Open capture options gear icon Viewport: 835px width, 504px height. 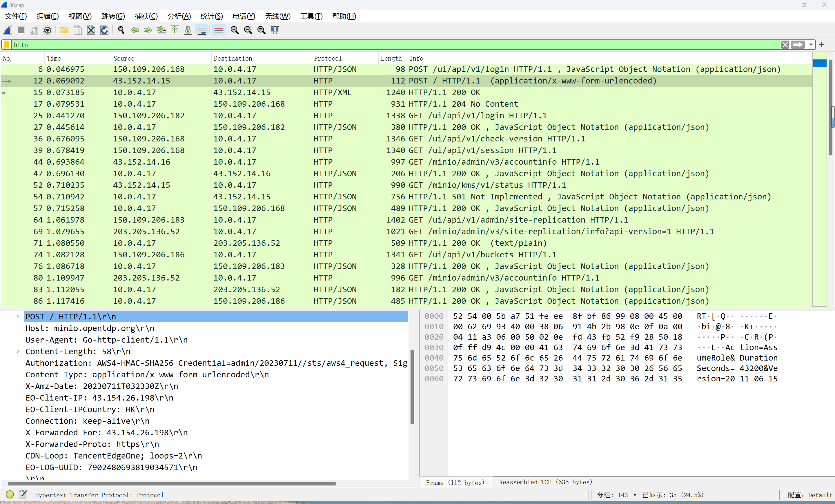[x=48, y=30]
